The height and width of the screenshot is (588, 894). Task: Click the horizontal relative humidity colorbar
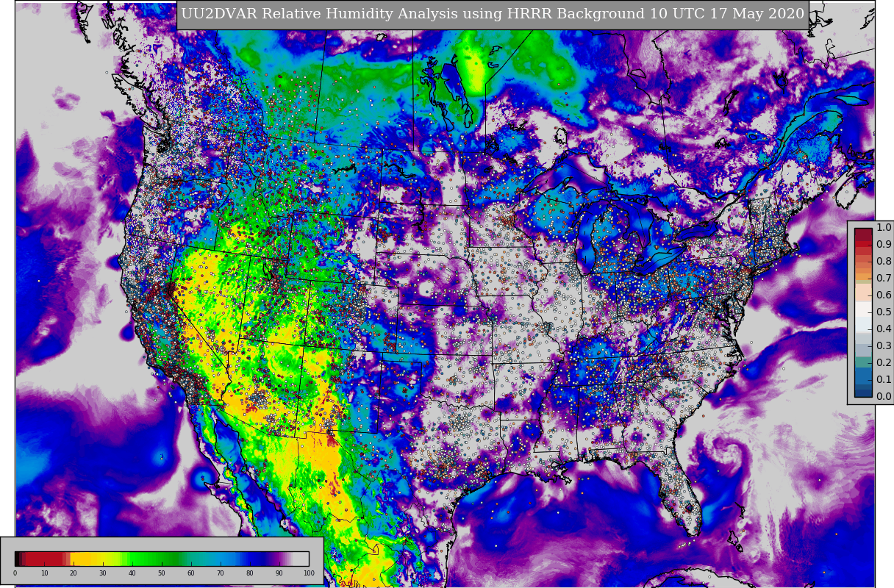tap(162, 559)
